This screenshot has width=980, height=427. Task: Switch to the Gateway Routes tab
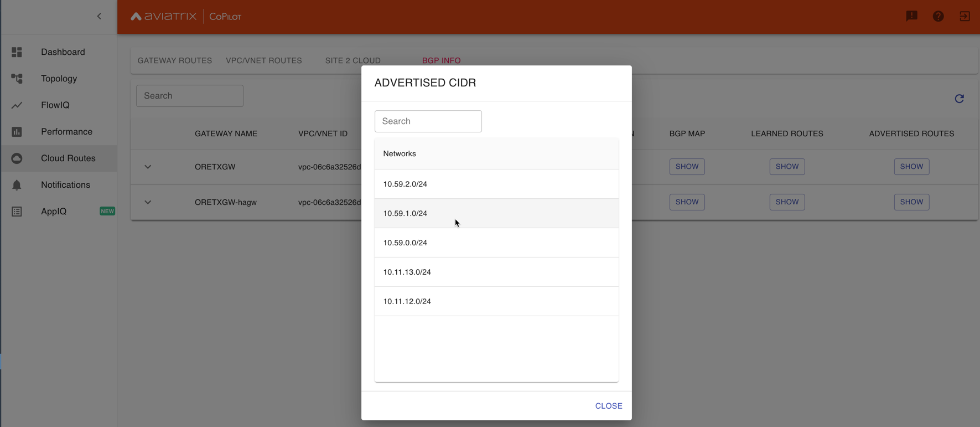pyautogui.click(x=175, y=60)
